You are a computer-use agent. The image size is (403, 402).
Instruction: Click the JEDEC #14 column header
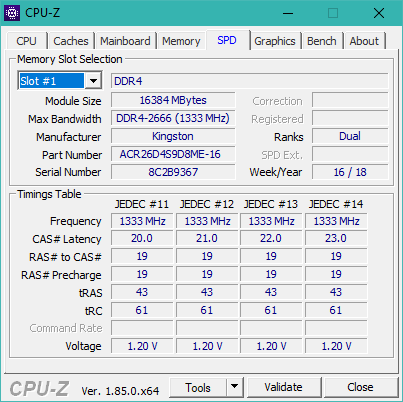(x=336, y=204)
